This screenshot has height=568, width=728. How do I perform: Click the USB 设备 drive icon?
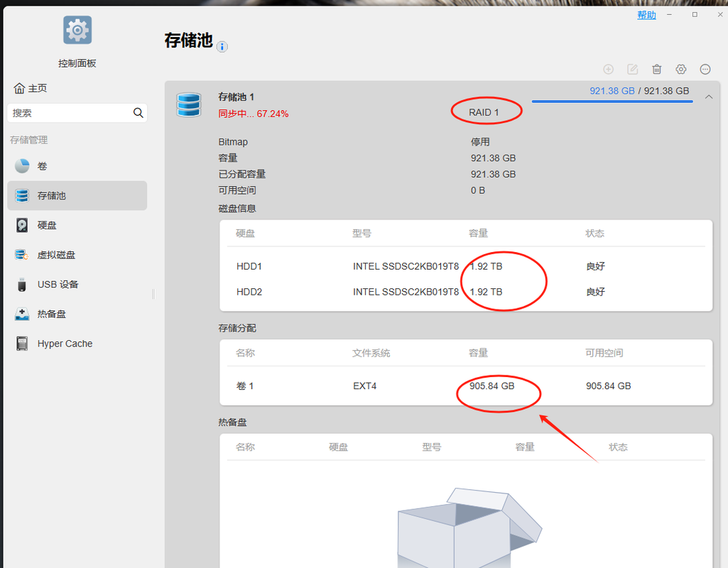point(22,285)
